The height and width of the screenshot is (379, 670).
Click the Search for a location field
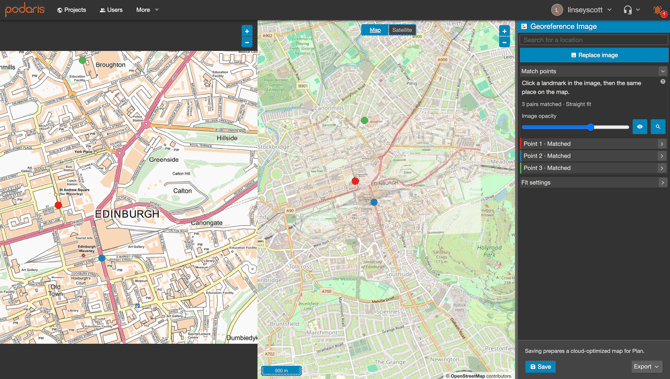(594, 40)
